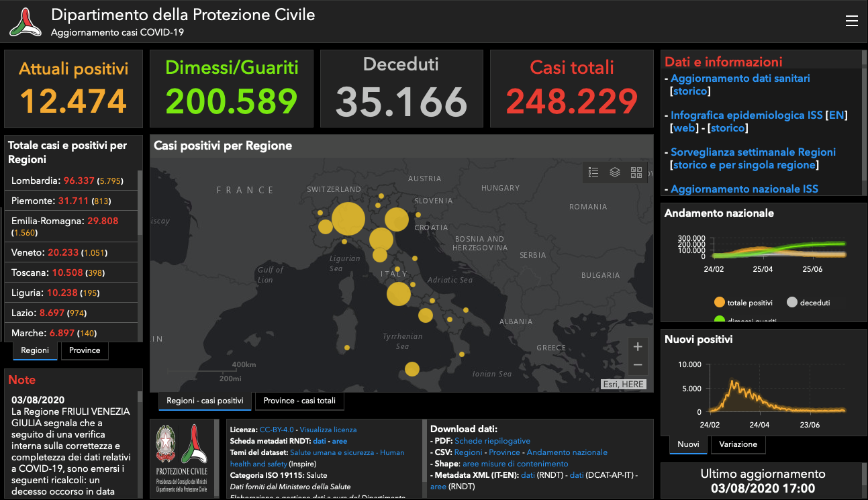Toggle the 'totale positivi' legend series

720,303
